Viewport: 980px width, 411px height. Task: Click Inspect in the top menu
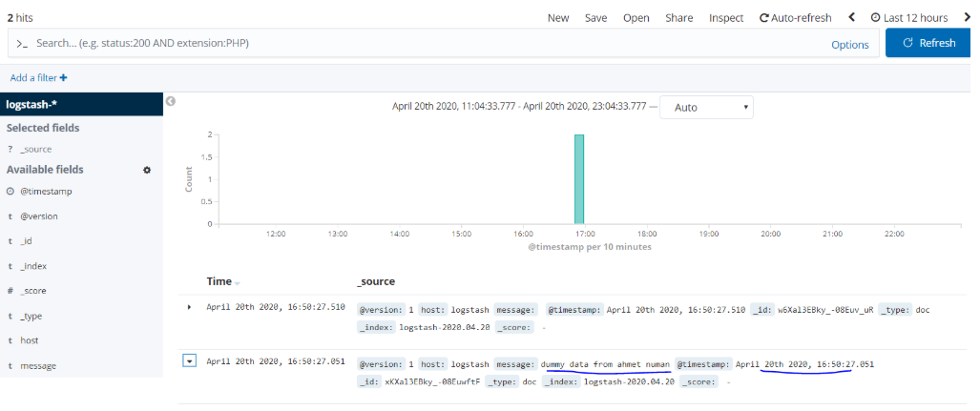pos(726,18)
